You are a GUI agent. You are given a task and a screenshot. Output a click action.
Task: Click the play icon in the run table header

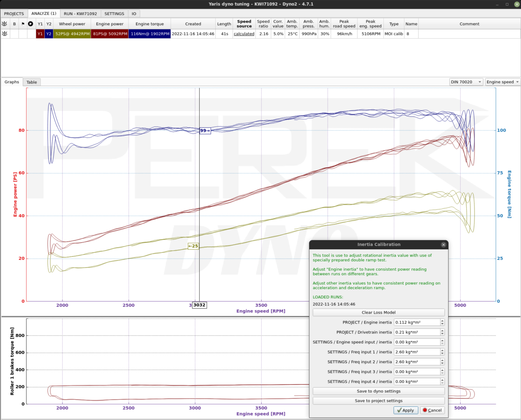[30, 24]
